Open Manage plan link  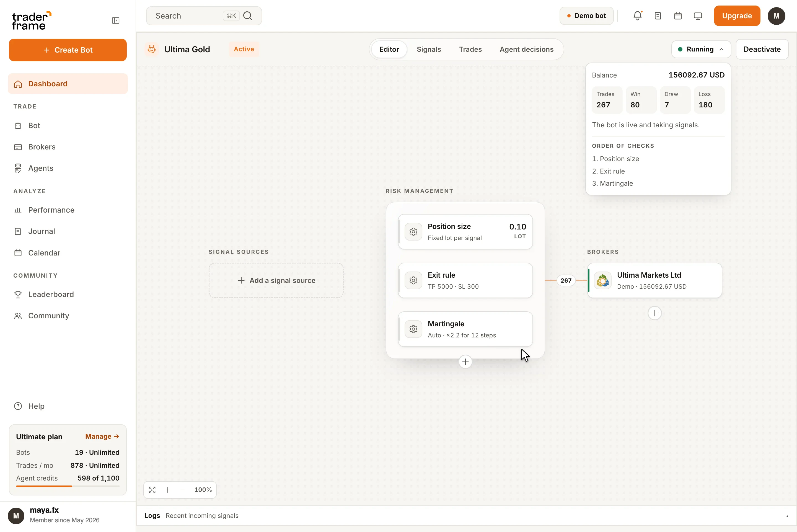102,436
